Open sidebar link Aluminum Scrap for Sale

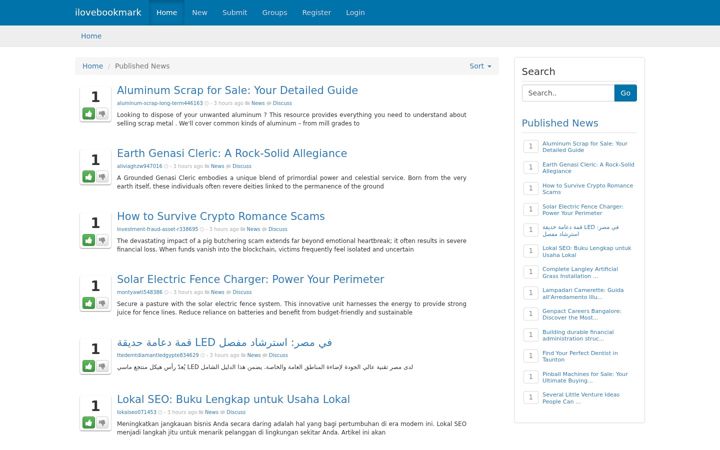[x=585, y=146]
